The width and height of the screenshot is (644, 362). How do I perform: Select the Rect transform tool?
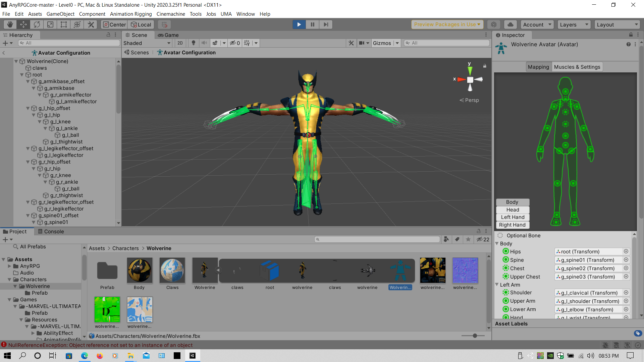tap(63, 24)
